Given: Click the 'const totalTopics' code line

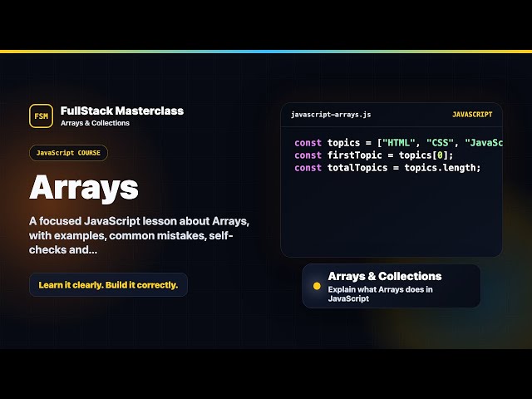Looking at the screenshot, I should 387,168.
